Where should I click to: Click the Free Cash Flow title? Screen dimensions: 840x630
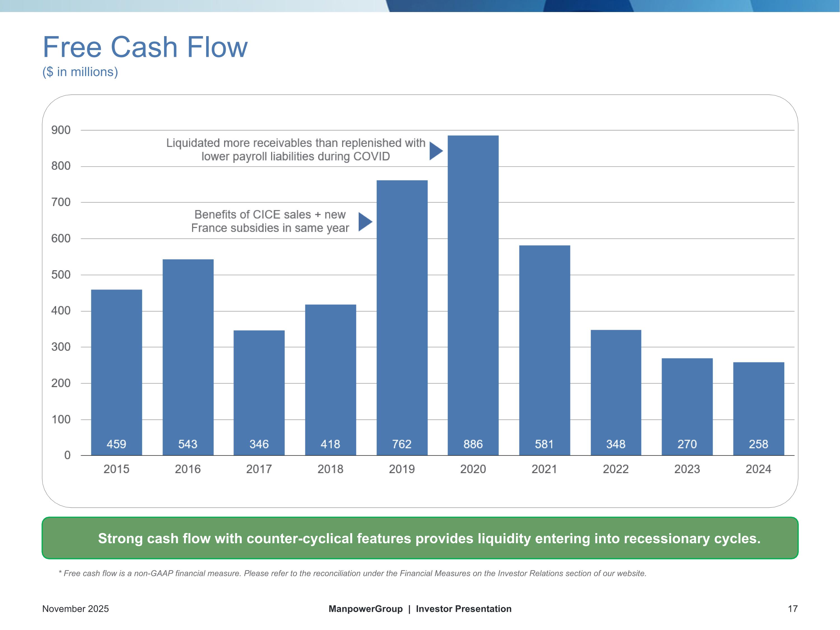coord(145,47)
